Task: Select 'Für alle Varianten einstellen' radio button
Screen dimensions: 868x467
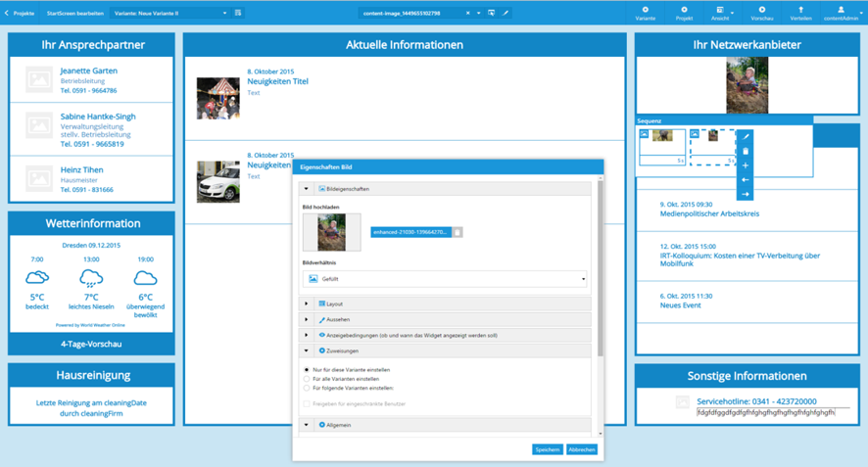Action: pos(307,379)
